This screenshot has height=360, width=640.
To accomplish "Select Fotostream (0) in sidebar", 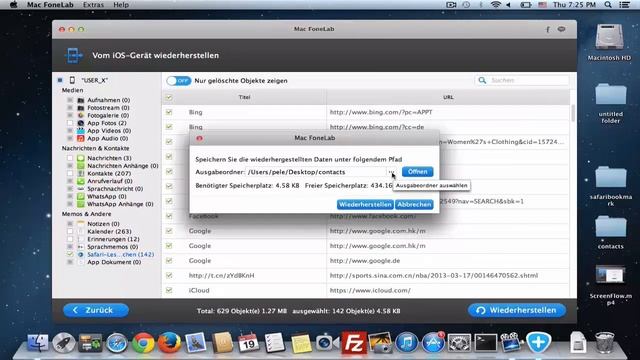I will 108,108.
